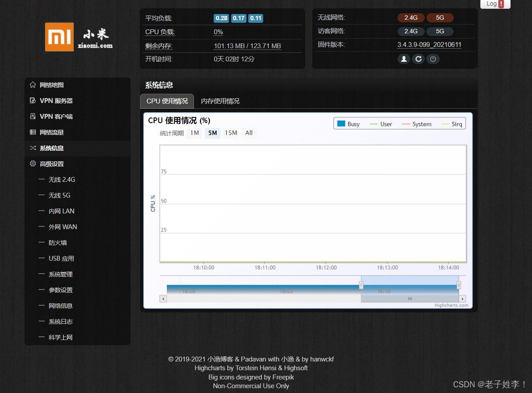
Task: Click the 0.28 load average badge
Action: [222, 18]
